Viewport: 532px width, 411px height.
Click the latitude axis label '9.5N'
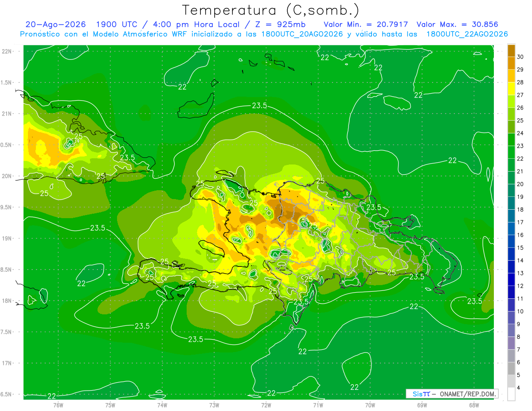click(x=6, y=207)
